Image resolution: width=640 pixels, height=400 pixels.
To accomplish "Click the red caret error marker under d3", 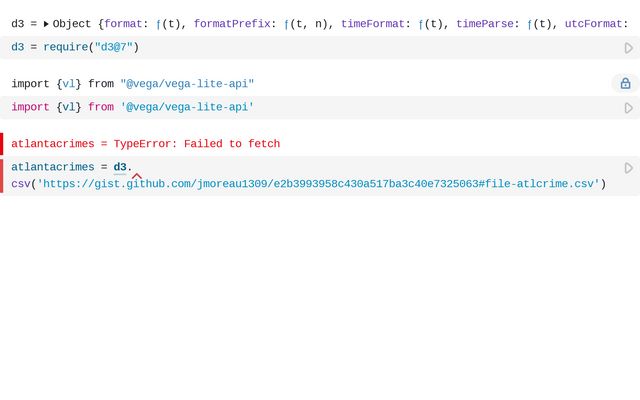I will (x=137, y=176).
